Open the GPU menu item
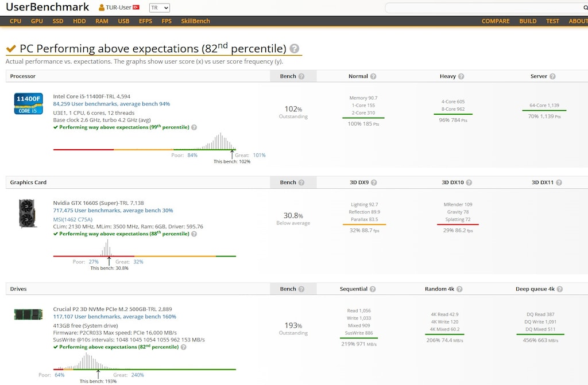 pyautogui.click(x=37, y=21)
